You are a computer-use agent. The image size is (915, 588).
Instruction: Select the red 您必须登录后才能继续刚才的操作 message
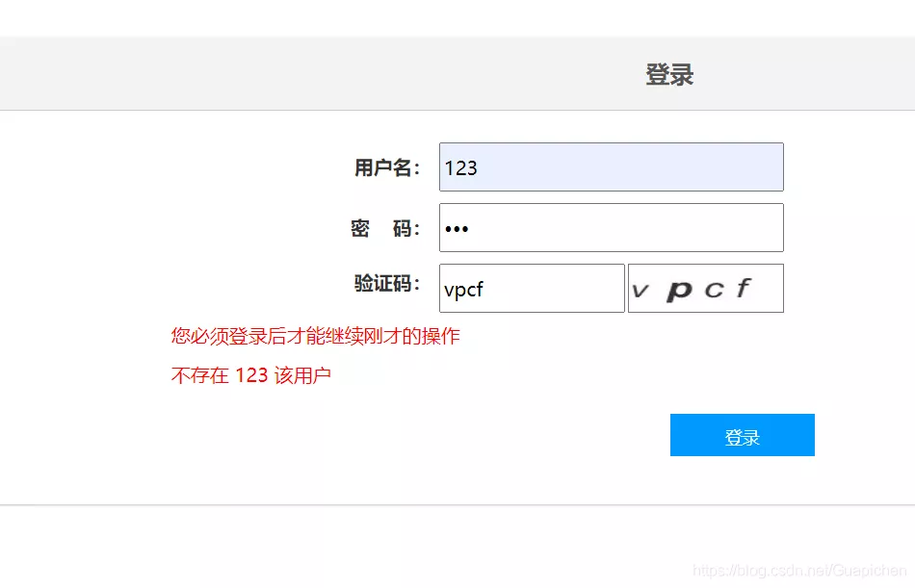pyautogui.click(x=315, y=336)
